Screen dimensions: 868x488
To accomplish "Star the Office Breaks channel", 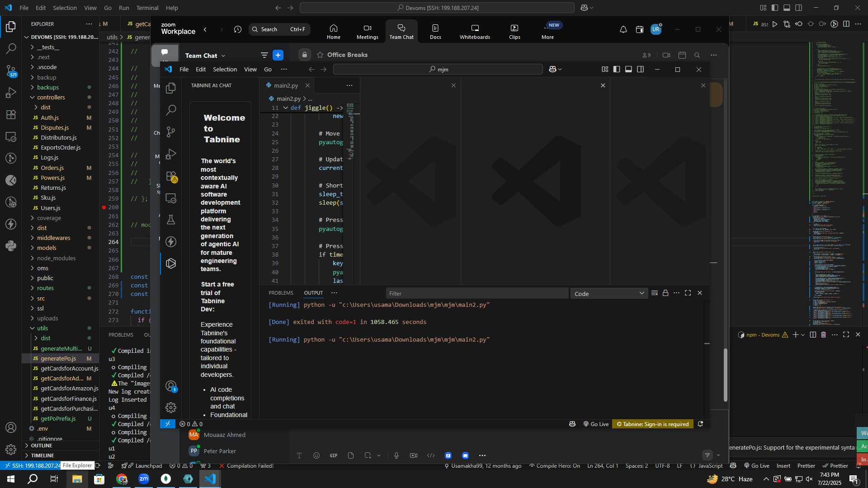I will click(320, 55).
